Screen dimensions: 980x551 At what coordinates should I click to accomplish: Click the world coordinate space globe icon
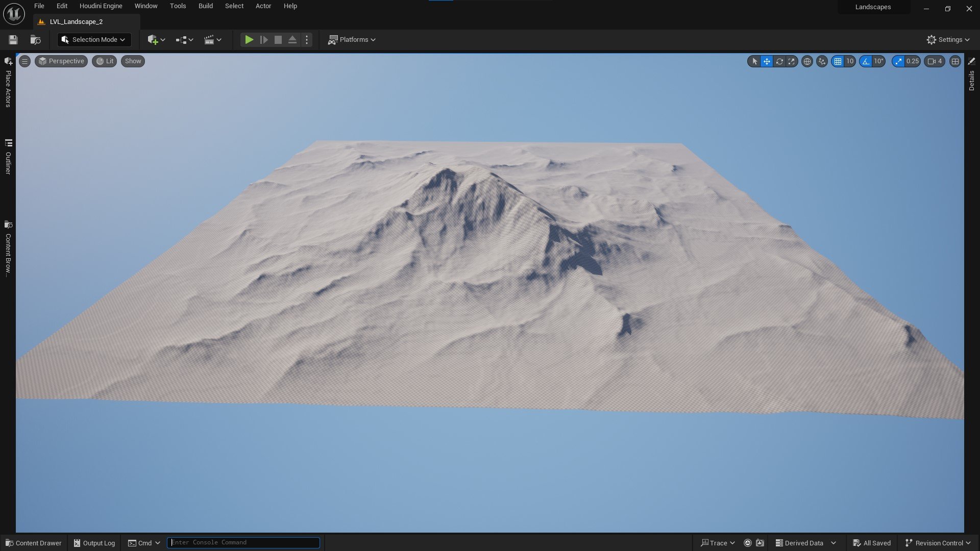tap(807, 61)
